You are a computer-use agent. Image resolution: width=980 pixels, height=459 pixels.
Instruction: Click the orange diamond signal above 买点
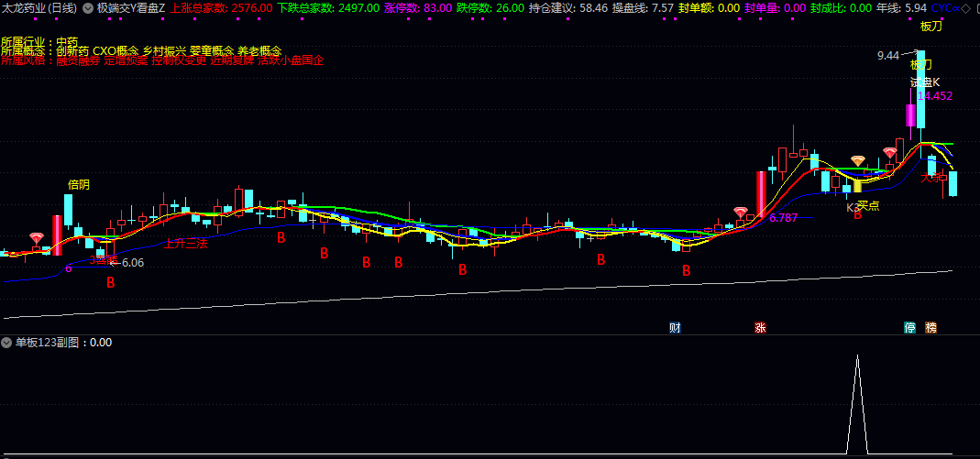tap(858, 161)
